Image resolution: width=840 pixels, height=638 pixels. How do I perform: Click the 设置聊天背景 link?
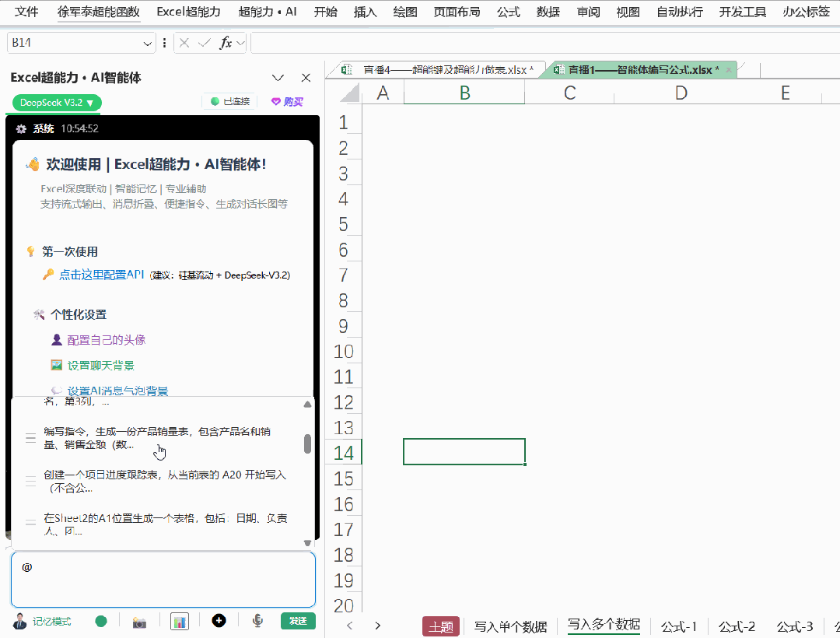100,366
